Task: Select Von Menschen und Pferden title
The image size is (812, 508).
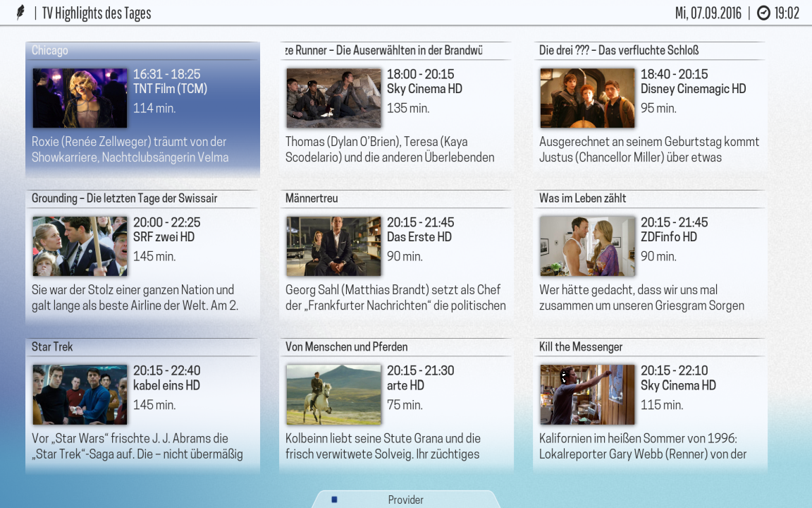Action: pyautogui.click(x=347, y=347)
